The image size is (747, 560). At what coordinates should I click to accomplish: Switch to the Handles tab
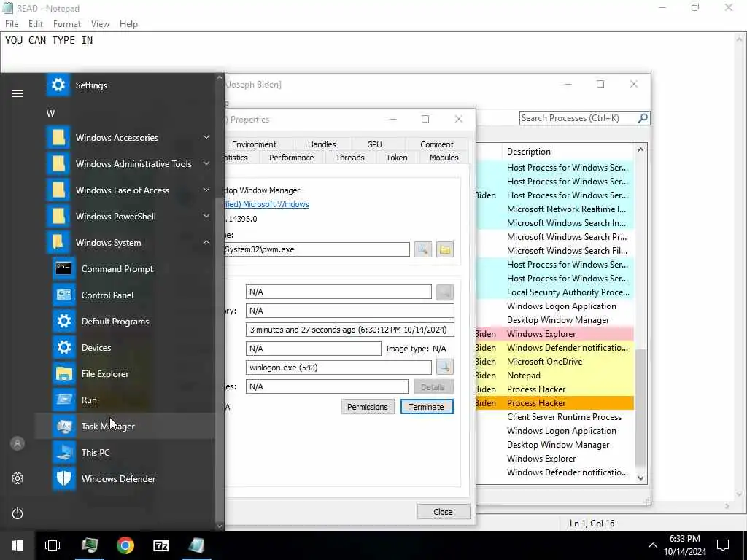coord(322,144)
